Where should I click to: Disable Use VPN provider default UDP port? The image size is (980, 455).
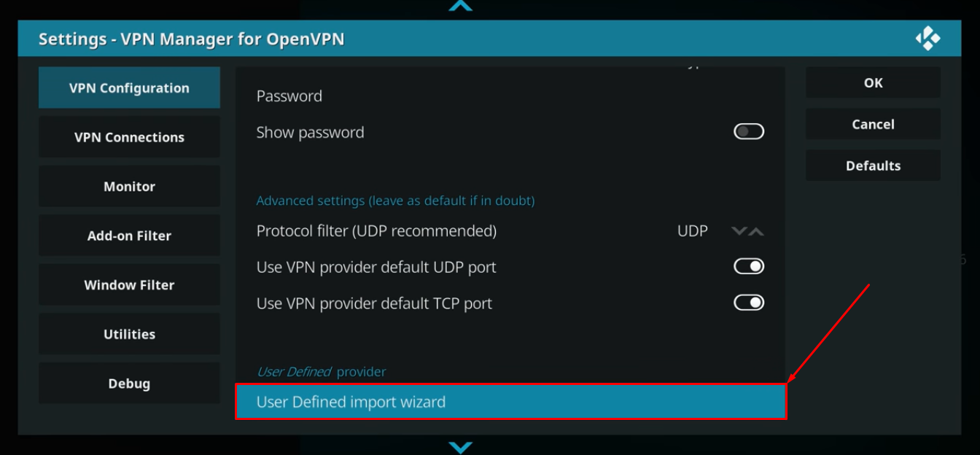click(748, 267)
